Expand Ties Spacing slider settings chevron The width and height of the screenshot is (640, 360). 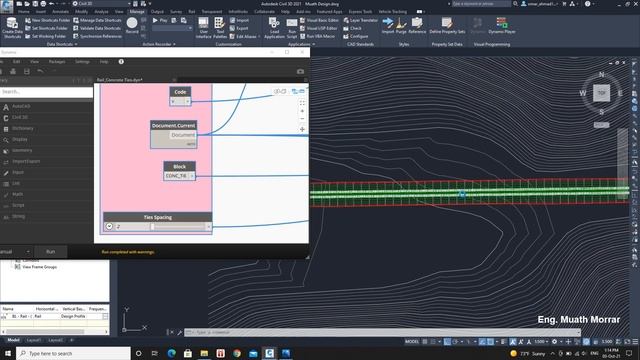[109, 227]
